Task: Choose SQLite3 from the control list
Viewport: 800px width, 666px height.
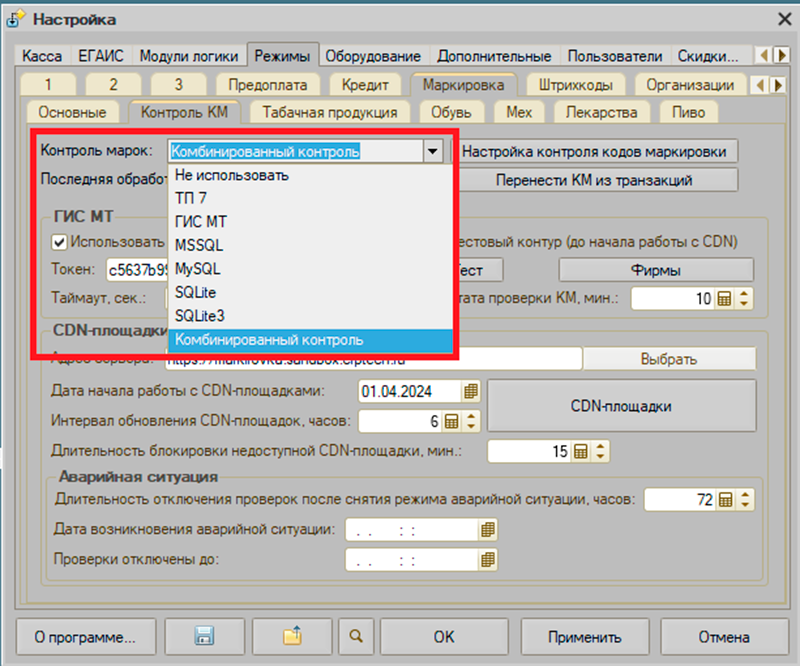Action: point(200,316)
